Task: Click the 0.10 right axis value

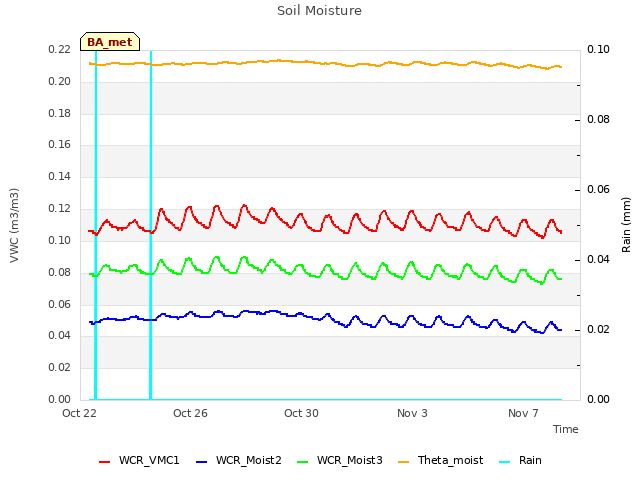Action: [x=598, y=49]
